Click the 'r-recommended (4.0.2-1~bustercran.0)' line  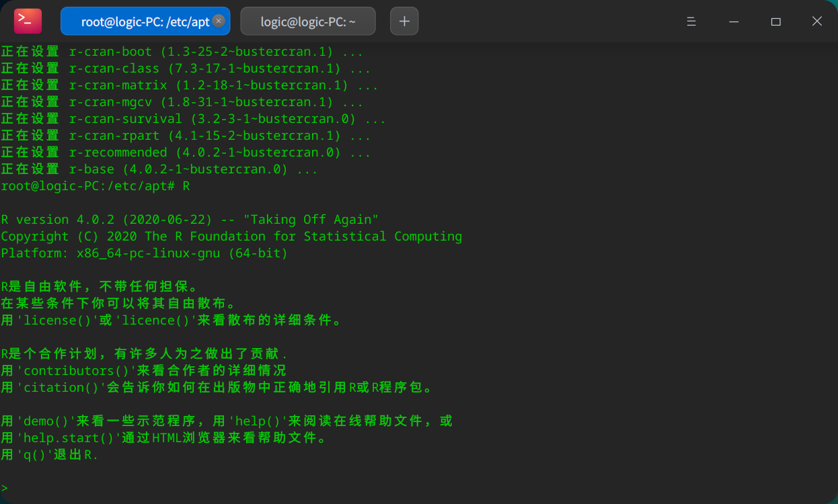[x=186, y=153]
